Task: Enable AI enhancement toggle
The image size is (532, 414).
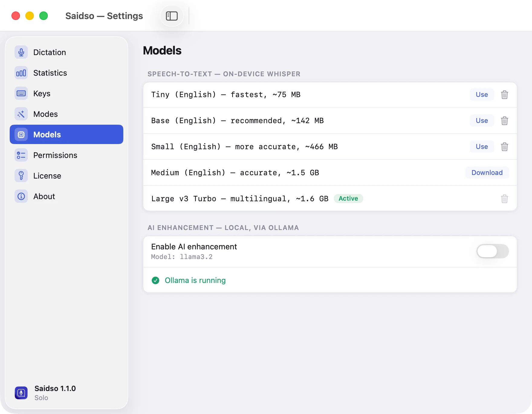Action: (493, 251)
